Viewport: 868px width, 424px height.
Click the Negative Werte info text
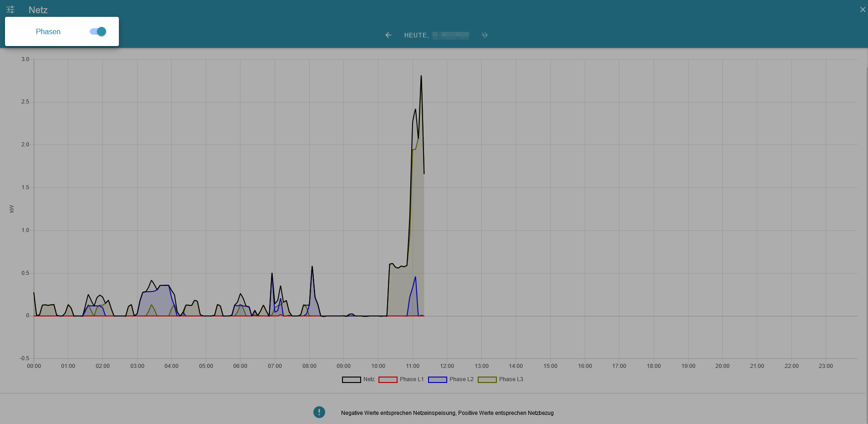coord(447,413)
